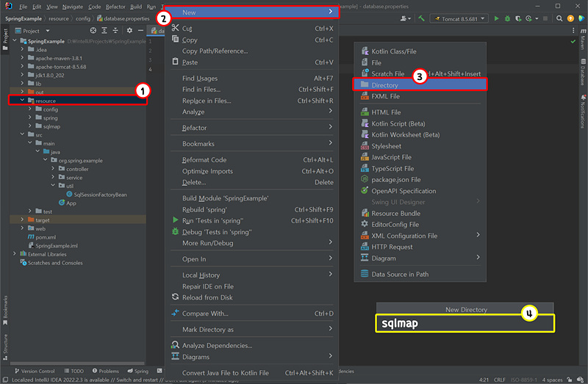Collapse the util package
588x384 pixels.
pyautogui.click(x=53, y=186)
